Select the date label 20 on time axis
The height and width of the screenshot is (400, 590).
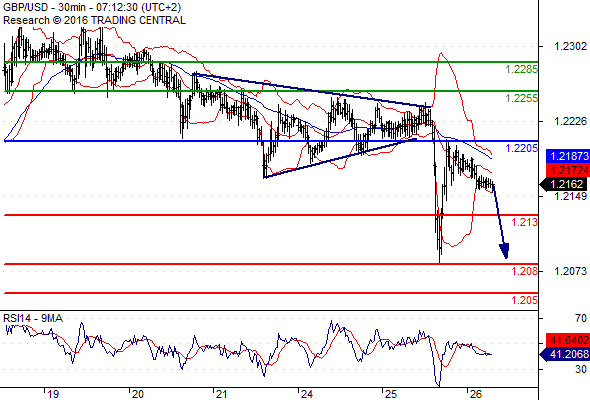click(138, 394)
